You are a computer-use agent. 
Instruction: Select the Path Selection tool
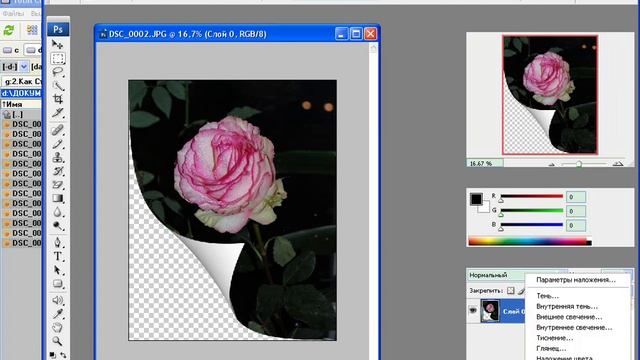58,270
